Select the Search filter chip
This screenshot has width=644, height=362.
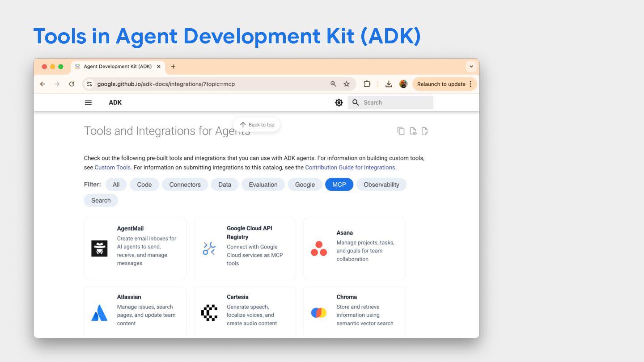[x=101, y=200]
